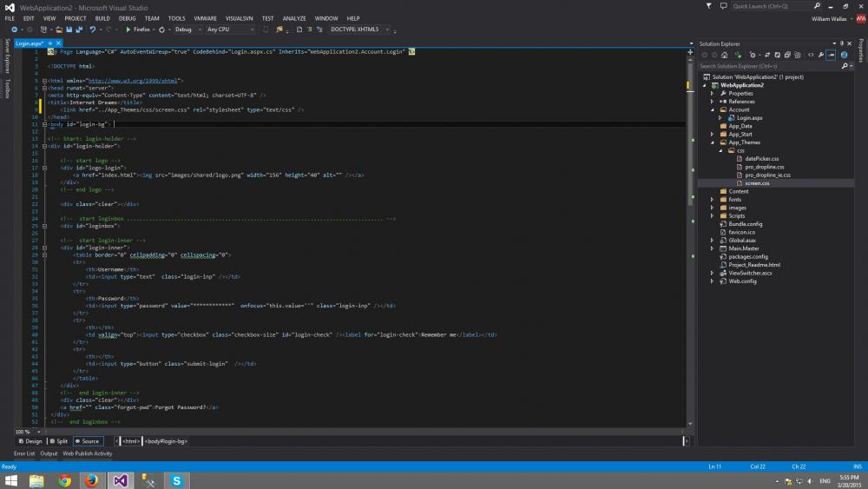
Task: Collapse the App_Themes folder
Action: (713, 142)
